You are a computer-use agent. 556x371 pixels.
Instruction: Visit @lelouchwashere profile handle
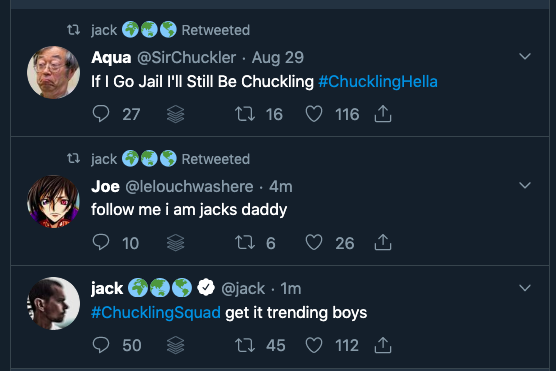[189, 187]
